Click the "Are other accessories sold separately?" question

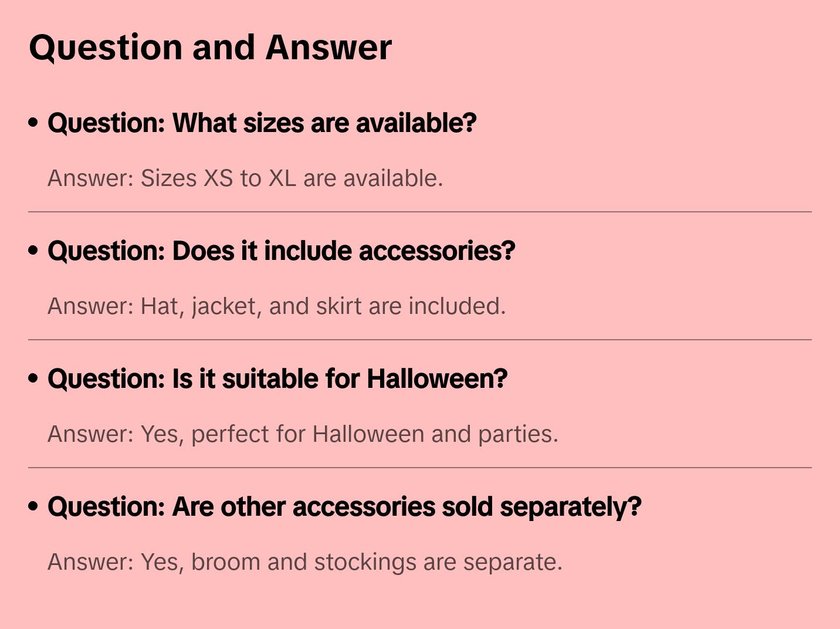(x=344, y=507)
